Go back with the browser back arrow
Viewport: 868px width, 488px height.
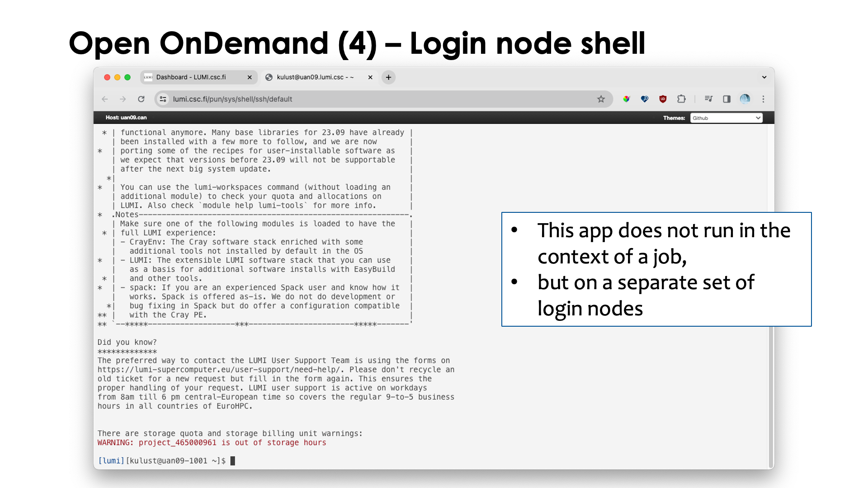[105, 99]
